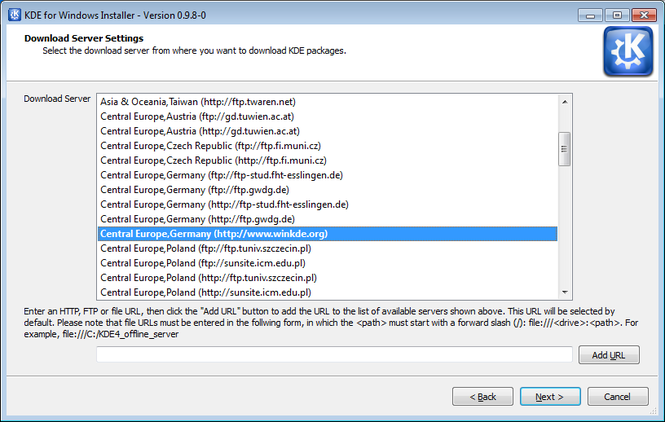Cancel the KDE installer

tap(618, 397)
